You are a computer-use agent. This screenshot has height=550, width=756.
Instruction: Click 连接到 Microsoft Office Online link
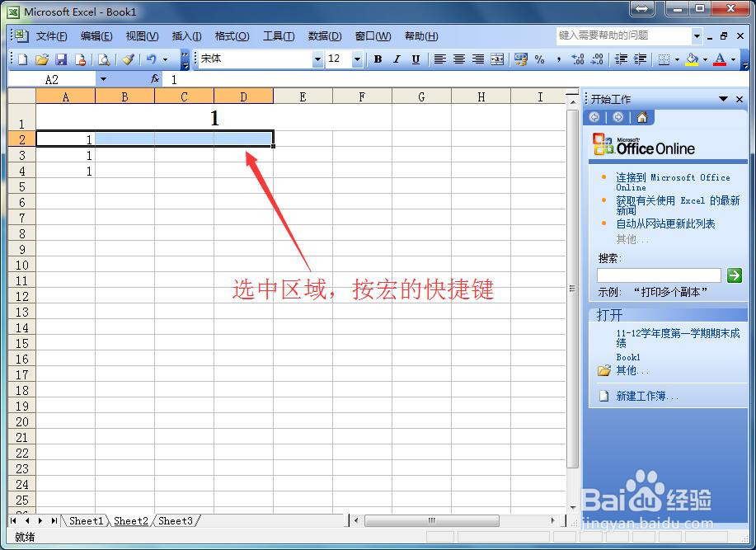(673, 182)
